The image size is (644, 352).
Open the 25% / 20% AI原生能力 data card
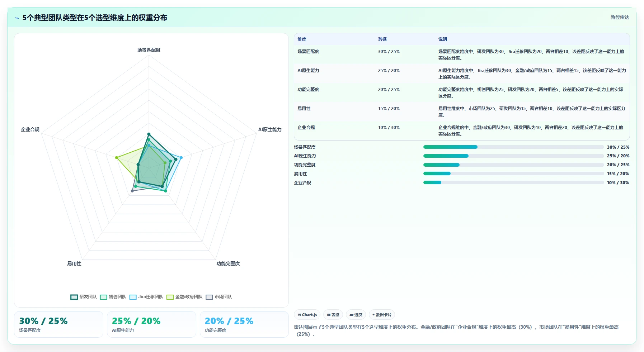151,324
